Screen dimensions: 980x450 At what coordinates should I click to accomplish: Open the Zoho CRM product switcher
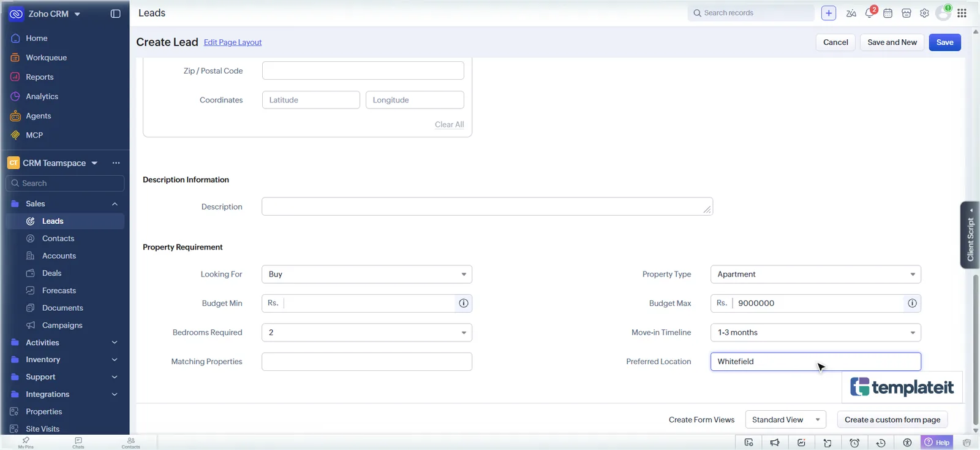[45, 13]
